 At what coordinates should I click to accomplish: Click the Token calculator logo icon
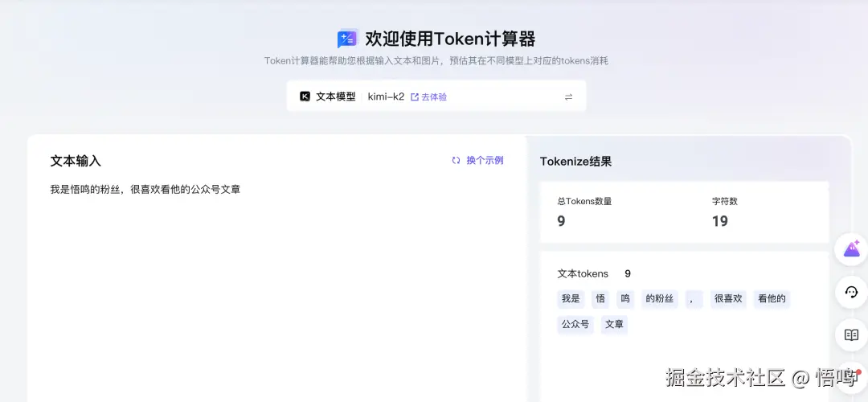(348, 39)
